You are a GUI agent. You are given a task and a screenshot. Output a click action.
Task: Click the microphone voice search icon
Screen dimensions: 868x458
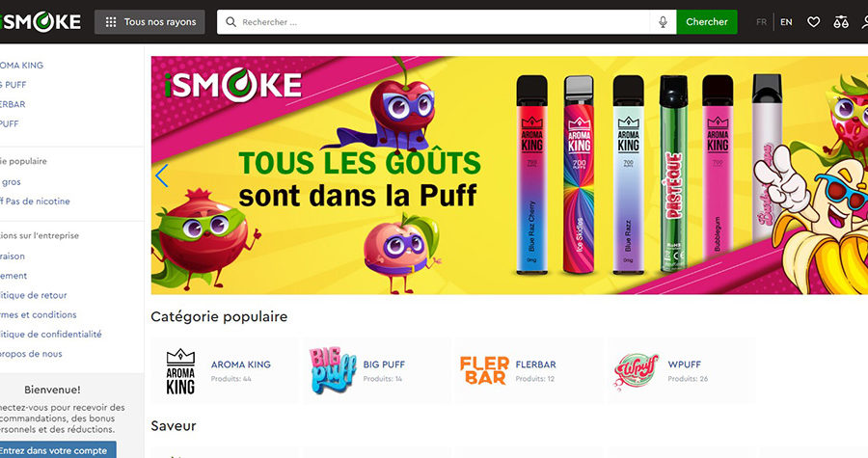click(663, 22)
